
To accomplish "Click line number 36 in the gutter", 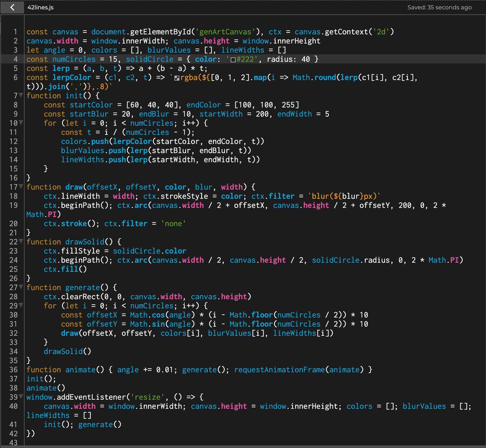I will (13, 370).
